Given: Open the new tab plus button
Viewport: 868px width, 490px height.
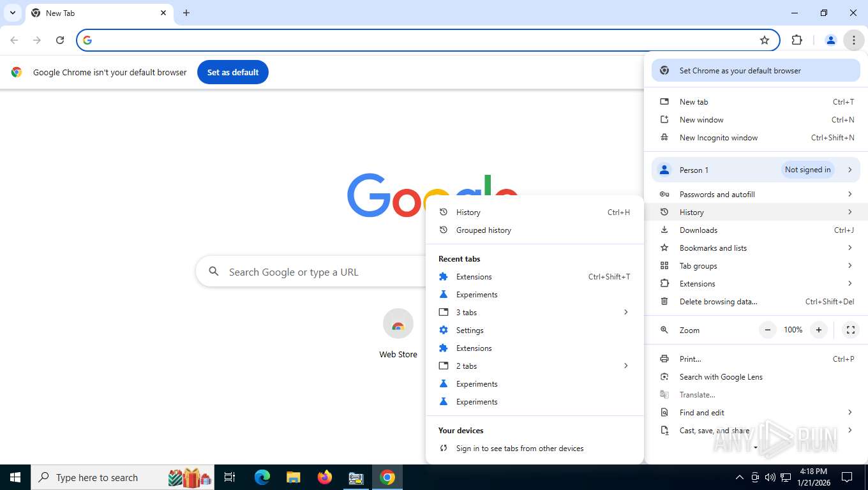Looking at the screenshot, I should [x=186, y=13].
